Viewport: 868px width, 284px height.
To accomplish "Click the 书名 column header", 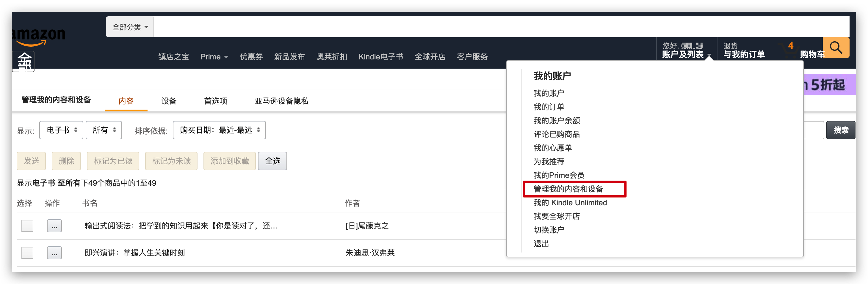I will (x=90, y=203).
